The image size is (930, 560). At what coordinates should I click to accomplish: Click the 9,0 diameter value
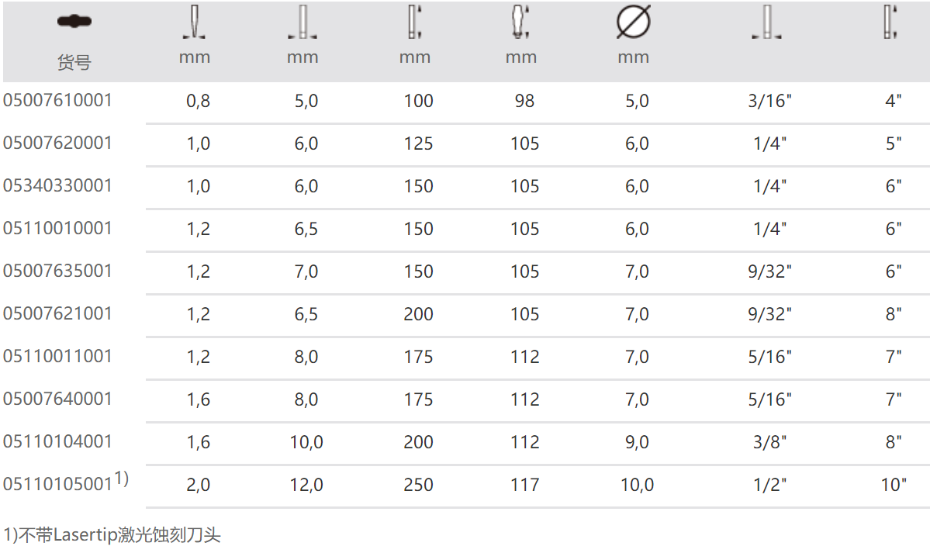[637, 442]
